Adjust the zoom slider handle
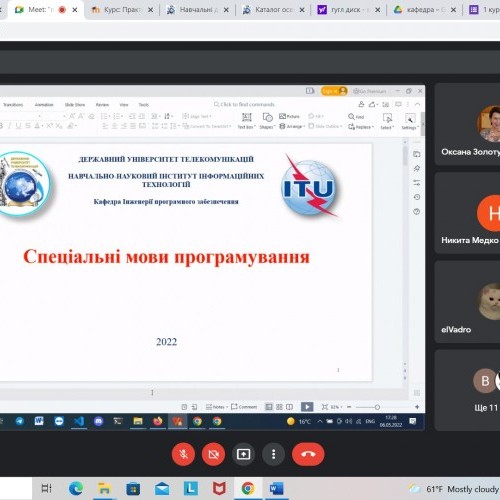The height and width of the screenshot is (500, 500). [x=377, y=407]
